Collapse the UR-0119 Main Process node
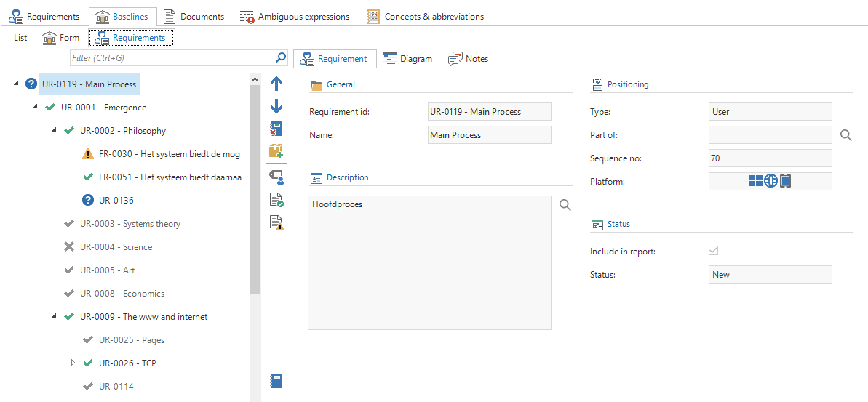This screenshot has height=402, width=868. pos(16,84)
